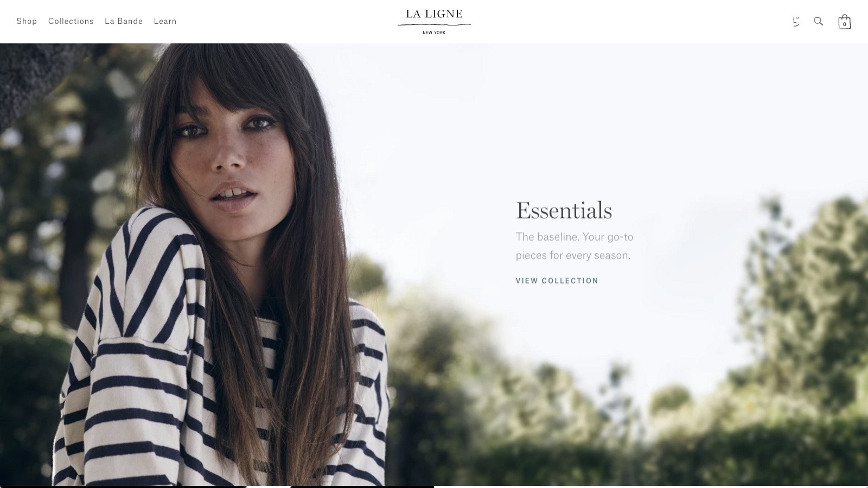Click the New York text under logo

coord(434,33)
